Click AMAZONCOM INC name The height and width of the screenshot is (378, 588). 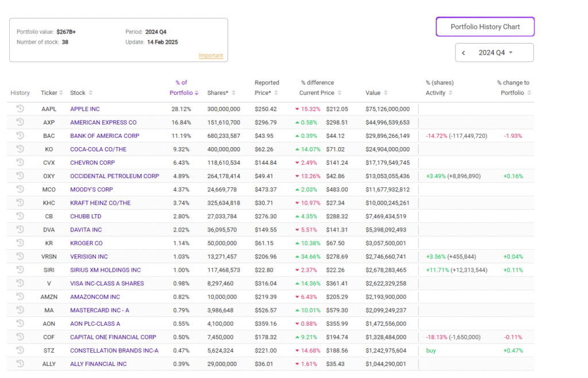point(95,297)
